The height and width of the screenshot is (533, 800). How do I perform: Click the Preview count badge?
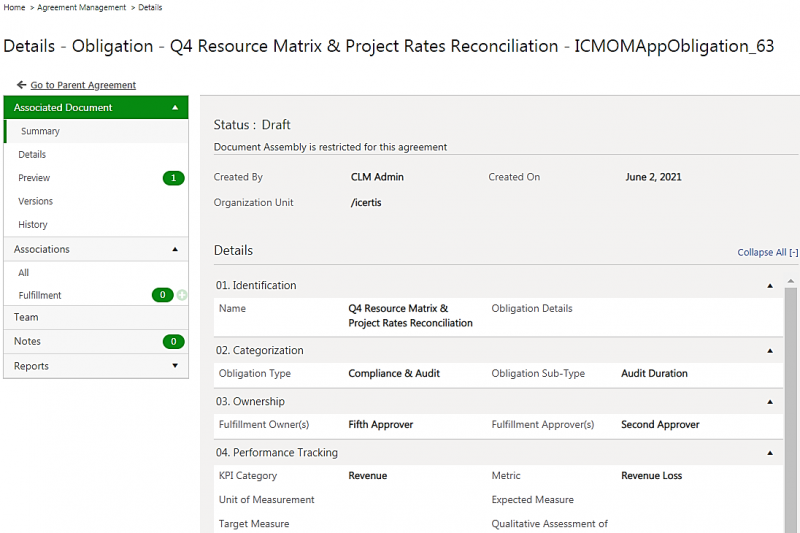[173, 178]
